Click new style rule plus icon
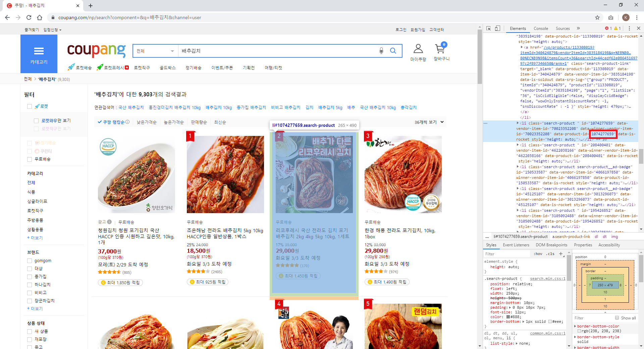 (x=561, y=254)
